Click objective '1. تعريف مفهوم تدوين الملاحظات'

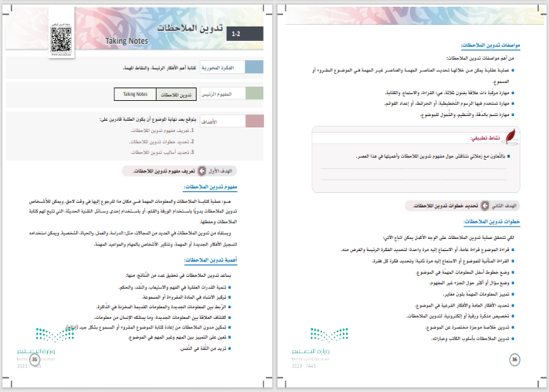coord(162,131)
